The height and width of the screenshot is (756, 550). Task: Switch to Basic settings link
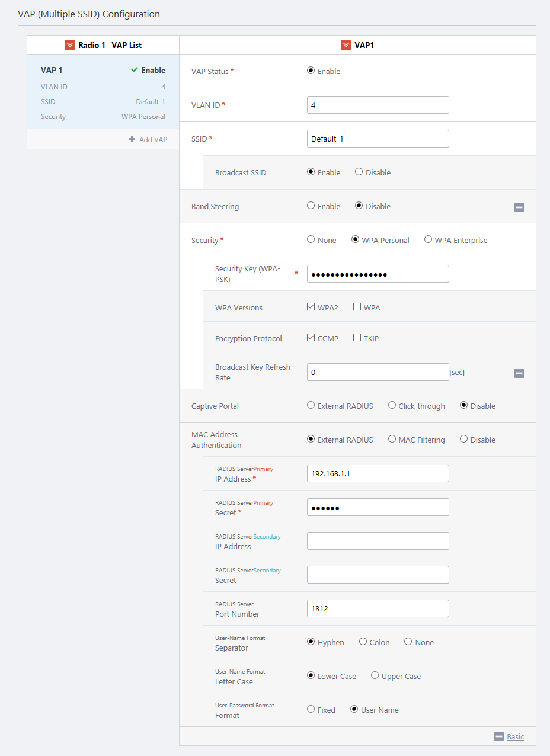coord(515,736)
